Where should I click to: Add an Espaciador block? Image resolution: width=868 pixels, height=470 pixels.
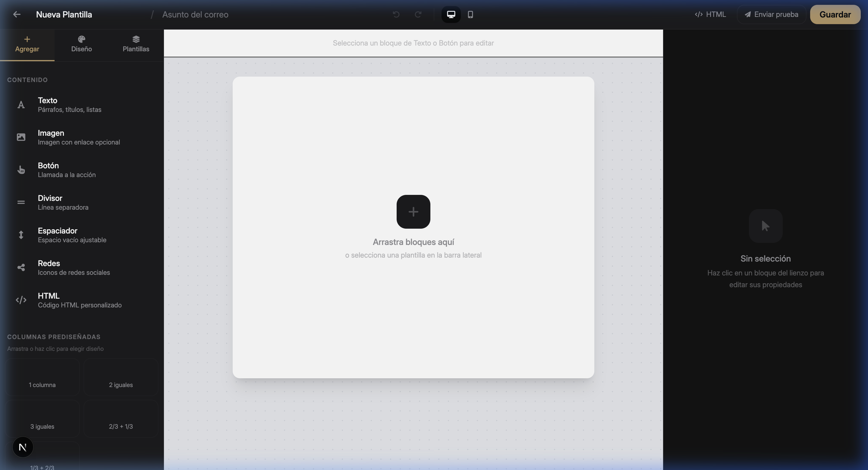pos(72,235)
